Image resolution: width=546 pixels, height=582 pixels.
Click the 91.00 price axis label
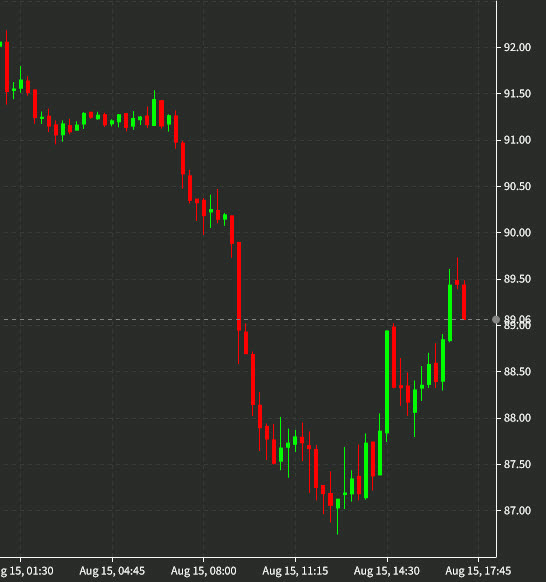517,140
